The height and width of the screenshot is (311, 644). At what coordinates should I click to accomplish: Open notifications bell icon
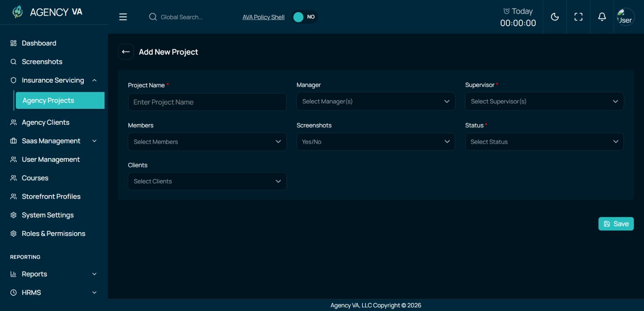pyautogui.click(x=602, y=17)
